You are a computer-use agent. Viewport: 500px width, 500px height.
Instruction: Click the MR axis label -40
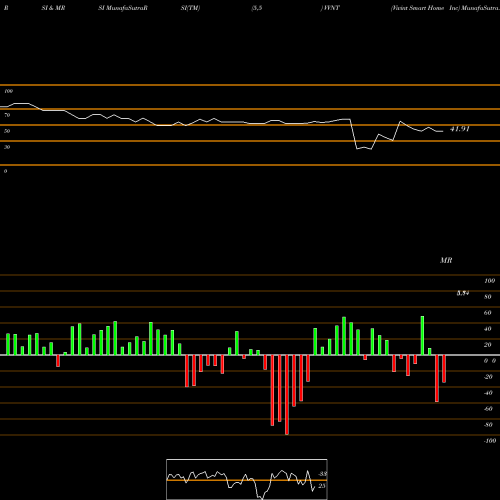(488, 393)
